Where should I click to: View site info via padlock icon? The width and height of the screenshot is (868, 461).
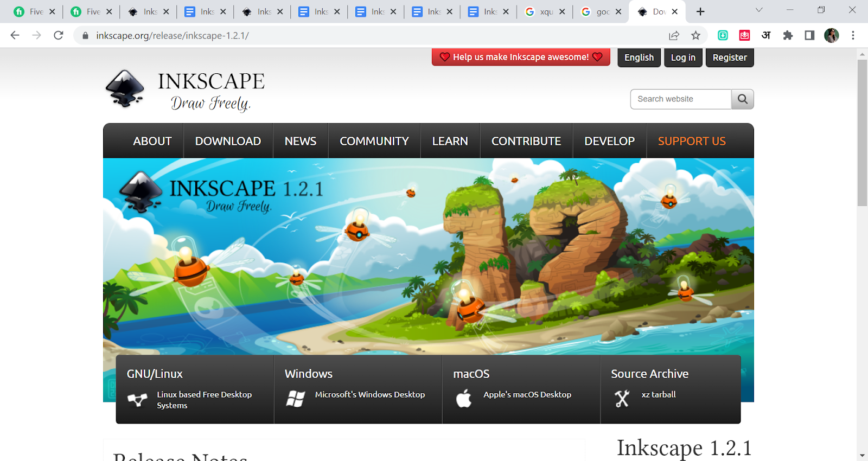85,35
